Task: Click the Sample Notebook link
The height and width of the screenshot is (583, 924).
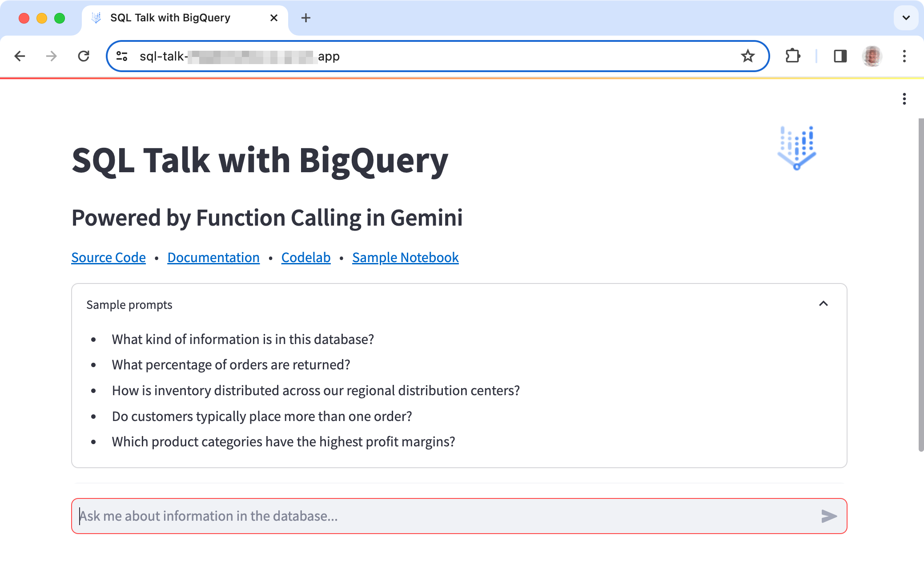Action: point(405,257)
